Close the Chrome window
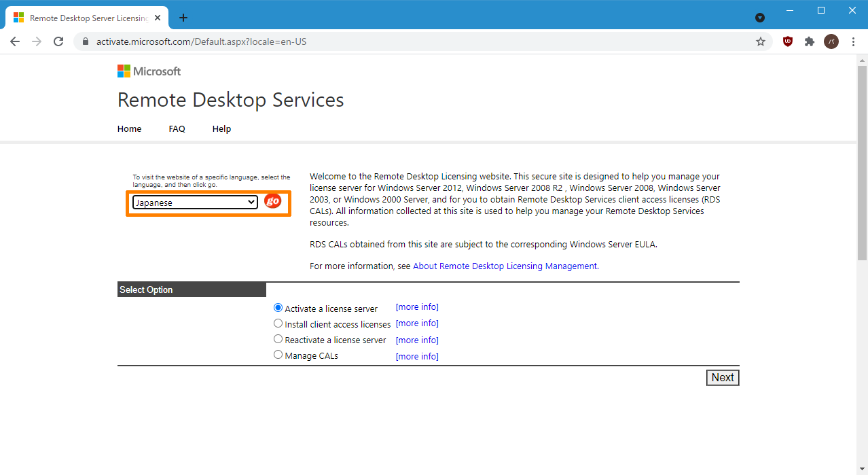The height and width of the screenshot is (475, 868). coord(852,10)
